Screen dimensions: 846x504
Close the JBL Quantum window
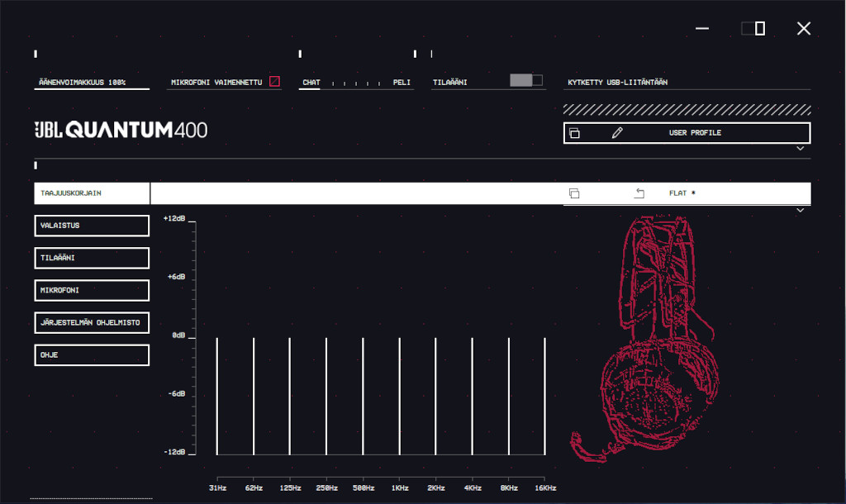coord(804,28)
